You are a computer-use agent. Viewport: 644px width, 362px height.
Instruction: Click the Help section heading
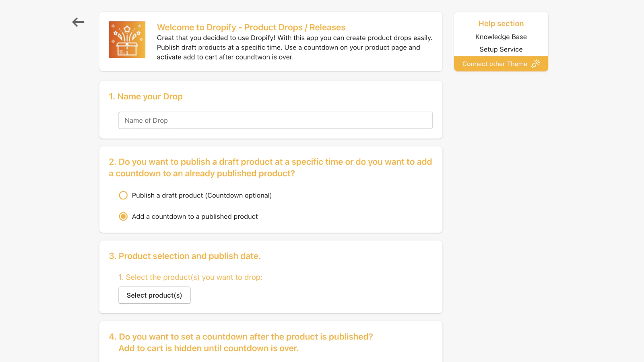click(501, 24)
